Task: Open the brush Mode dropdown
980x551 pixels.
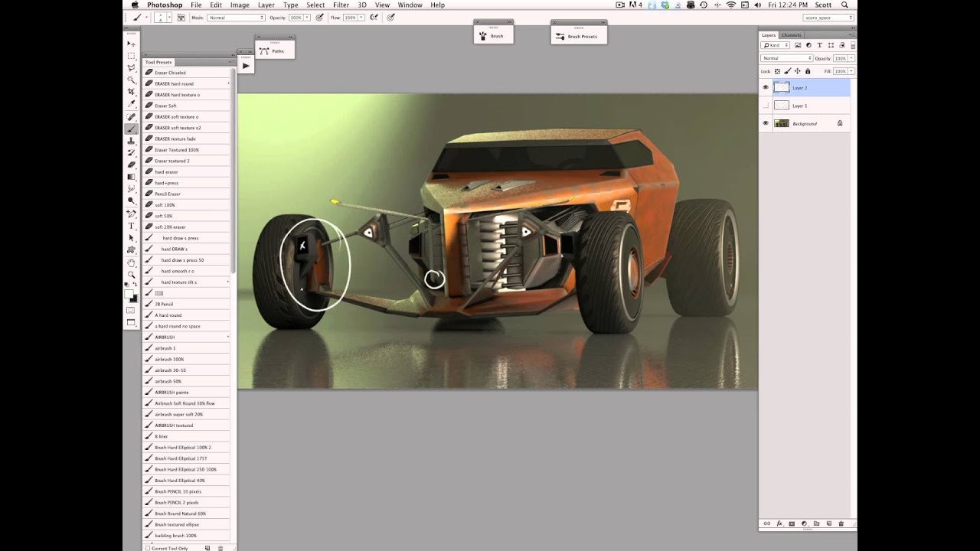Action: 236,18
